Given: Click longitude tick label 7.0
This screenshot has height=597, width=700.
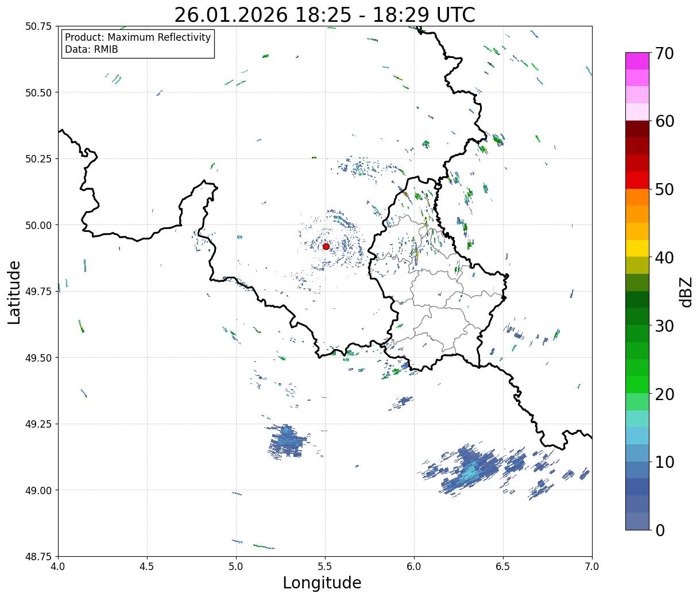Looking at the screenshot, I should (x=592, y=567).
